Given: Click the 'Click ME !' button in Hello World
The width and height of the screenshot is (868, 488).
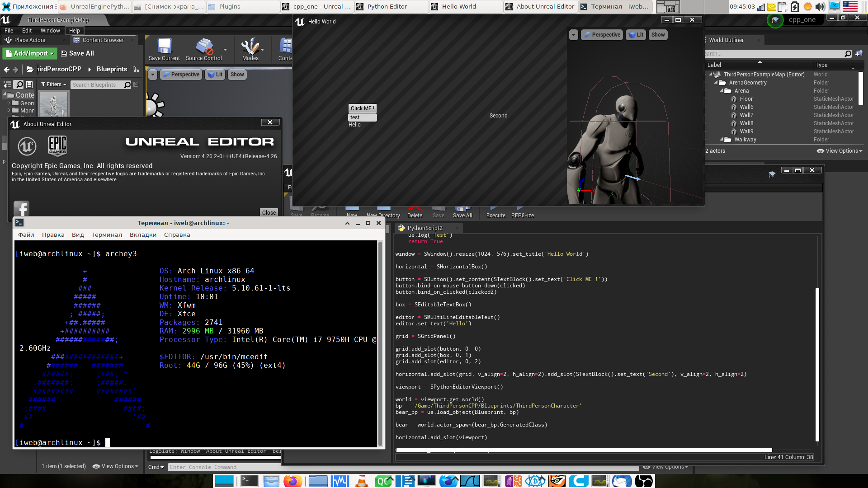Looking at the screenshot, I should tap(362, 108).
